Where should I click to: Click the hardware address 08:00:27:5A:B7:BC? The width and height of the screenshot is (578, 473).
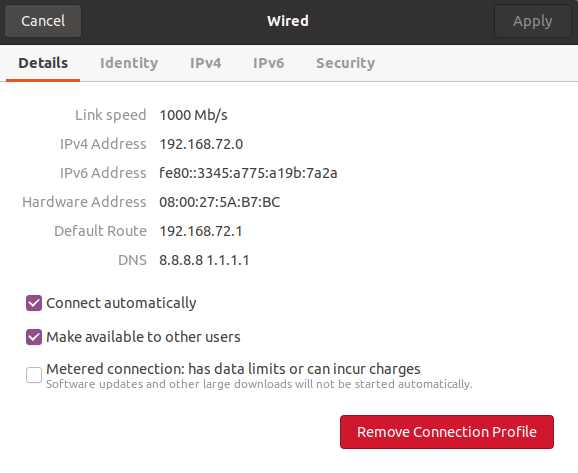tap(220, 202)
